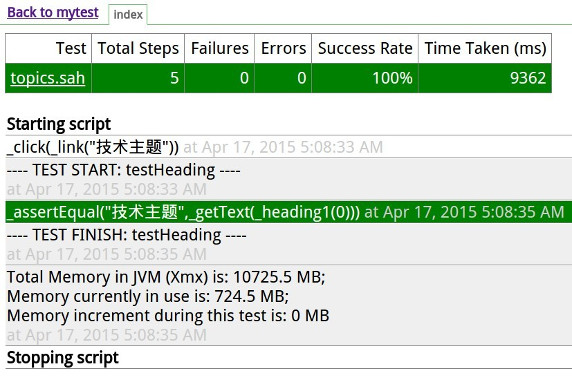
Task: Click the Total Steps column header
Action: click(x=138, y=48)
